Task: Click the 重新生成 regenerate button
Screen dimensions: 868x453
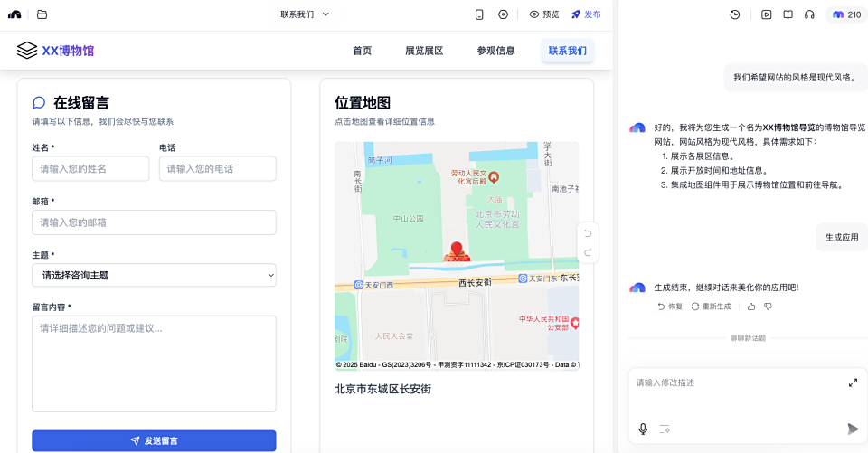Action: [712, 307]
